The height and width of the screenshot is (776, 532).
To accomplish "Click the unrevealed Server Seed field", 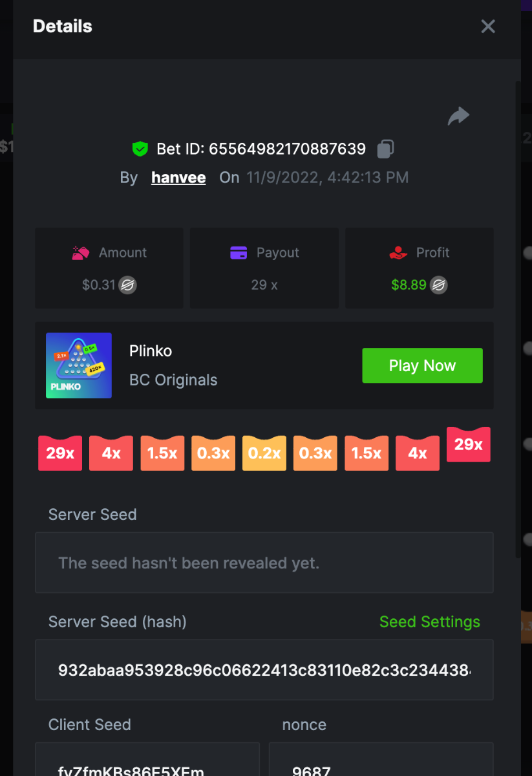I will [264, 563].
